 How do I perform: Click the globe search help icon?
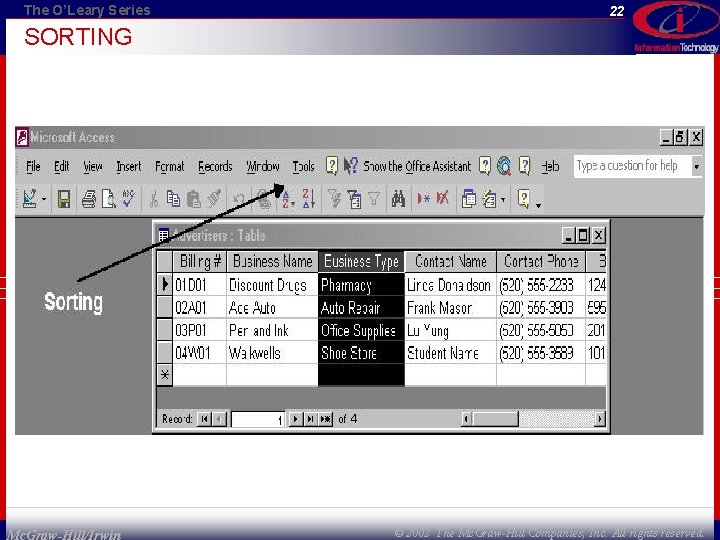[x=504, y=165]
